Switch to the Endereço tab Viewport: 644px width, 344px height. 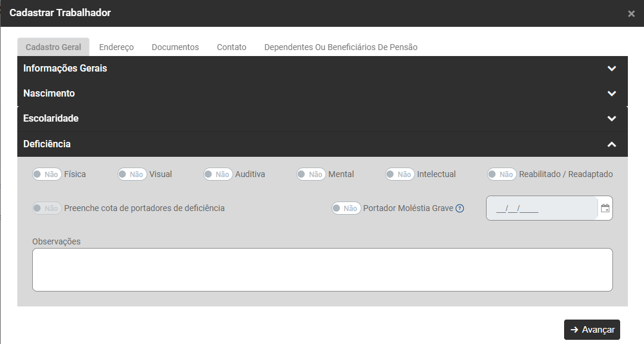click(x=116, y=47)
